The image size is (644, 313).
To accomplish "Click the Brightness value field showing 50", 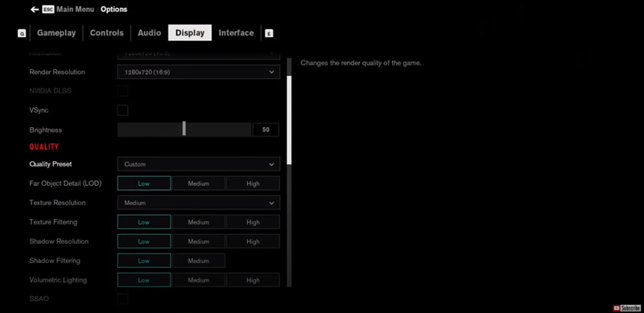I will 266,130.
